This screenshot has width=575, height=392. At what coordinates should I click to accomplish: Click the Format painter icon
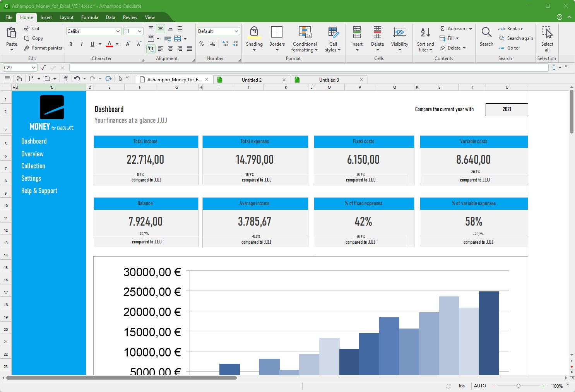[26, 48]
